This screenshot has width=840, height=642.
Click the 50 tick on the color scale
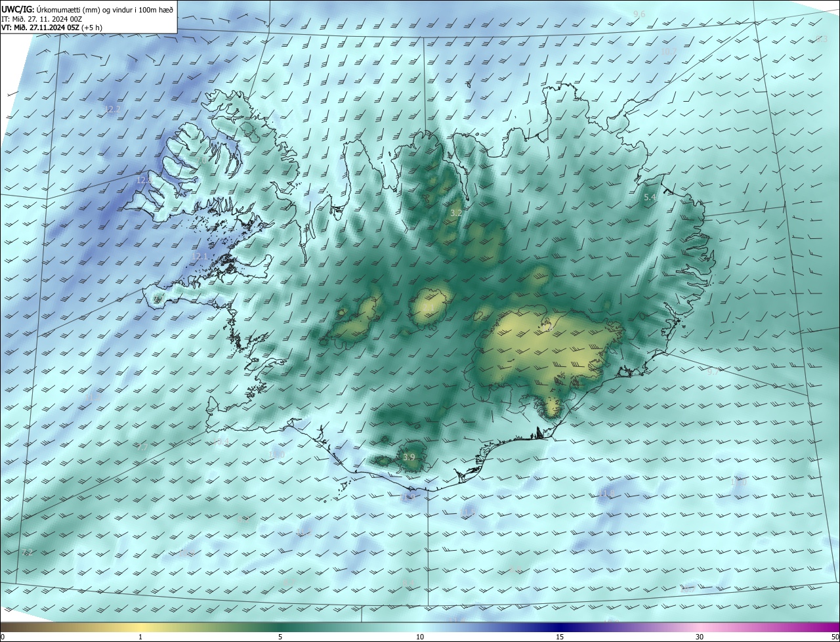(834, 637)
